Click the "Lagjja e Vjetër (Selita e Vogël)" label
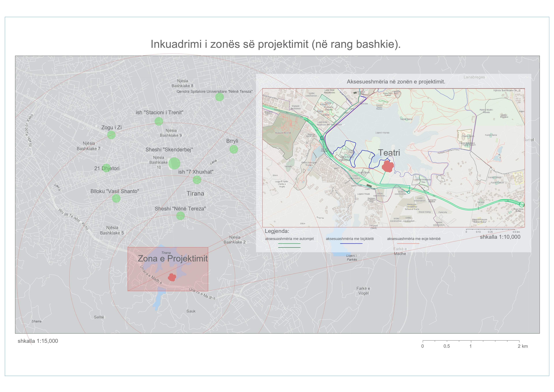This screenshot has width=554, height=392. pos(282,184)
